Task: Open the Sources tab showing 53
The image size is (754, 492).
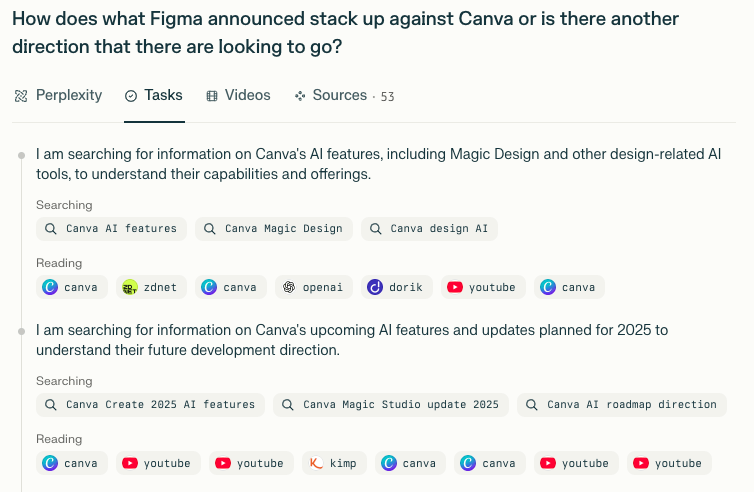Action: [x=344, y=95]
